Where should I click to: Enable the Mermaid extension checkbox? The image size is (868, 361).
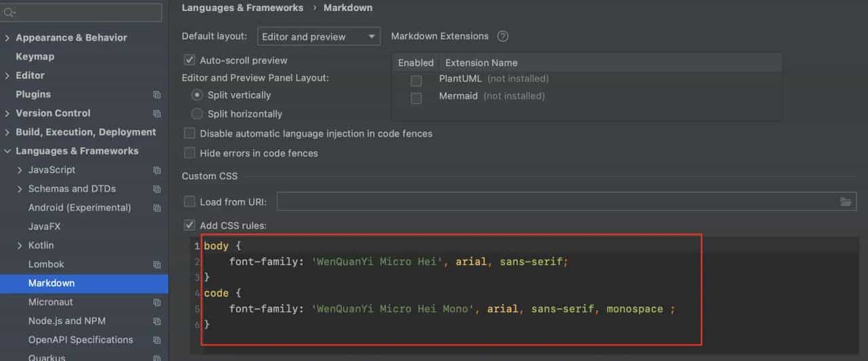[x=416, y=98]
